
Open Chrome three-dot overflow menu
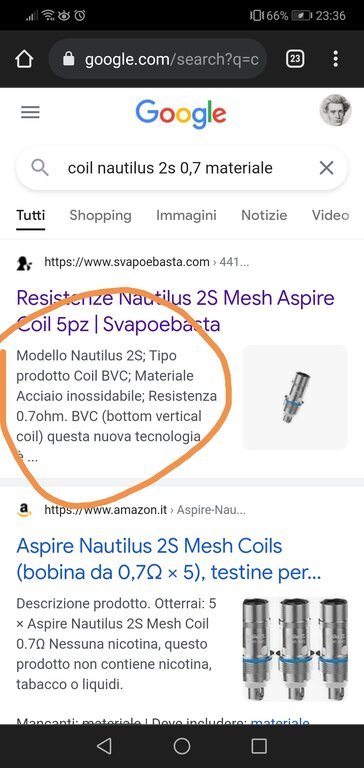click(x=336, y=59)
